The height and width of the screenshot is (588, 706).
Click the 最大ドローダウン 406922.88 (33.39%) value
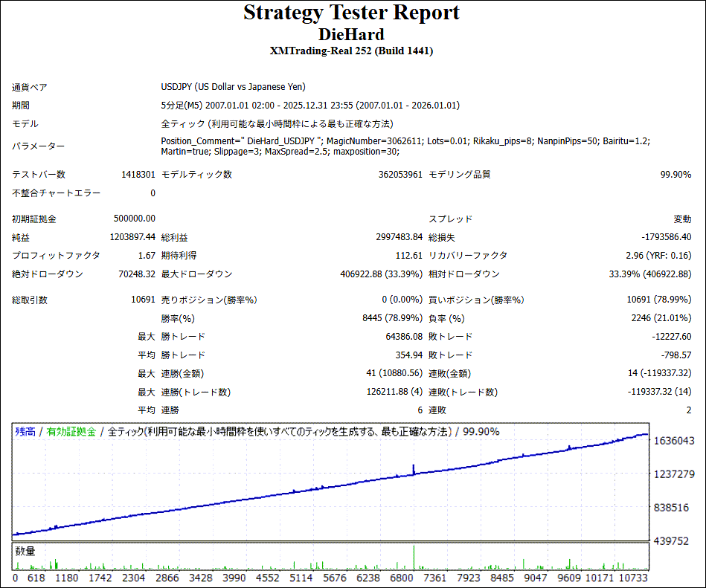381,274
